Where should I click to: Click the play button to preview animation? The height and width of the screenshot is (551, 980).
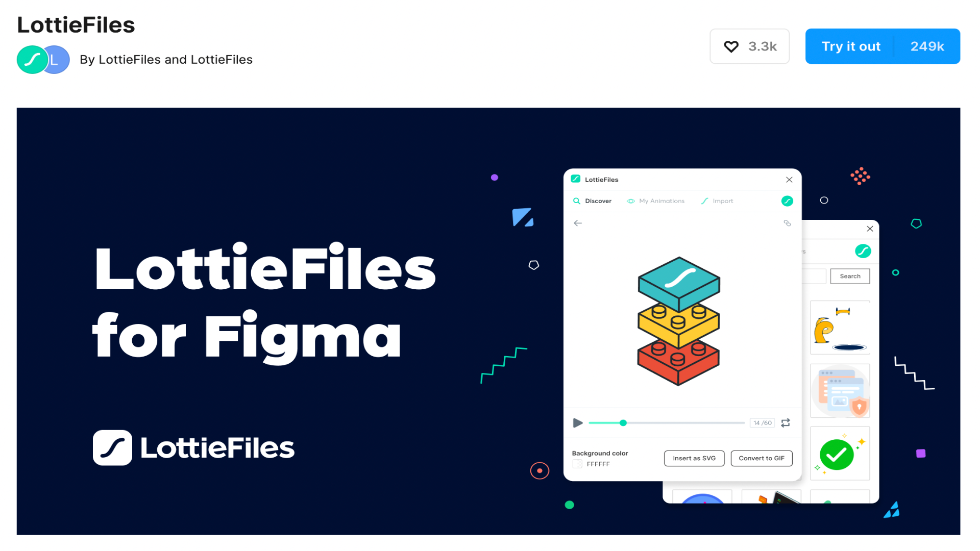[578, 422]
